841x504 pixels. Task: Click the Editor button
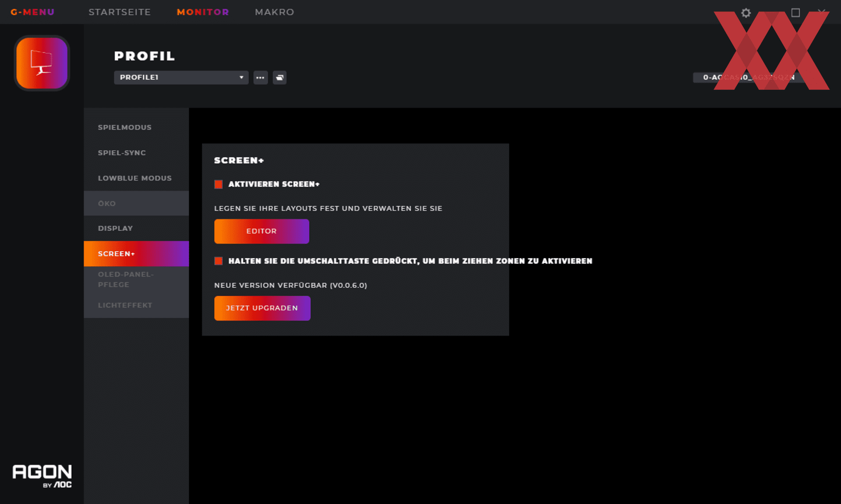(261, 231)
